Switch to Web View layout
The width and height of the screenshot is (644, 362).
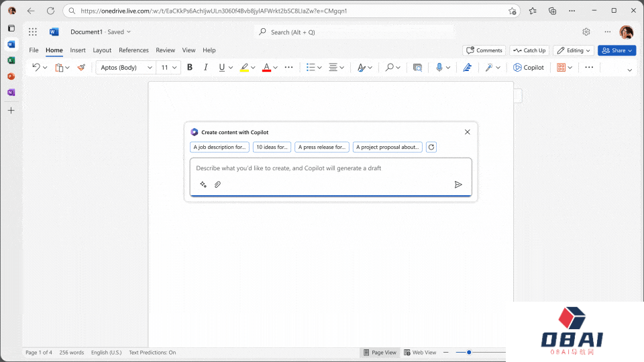(420, 353)
